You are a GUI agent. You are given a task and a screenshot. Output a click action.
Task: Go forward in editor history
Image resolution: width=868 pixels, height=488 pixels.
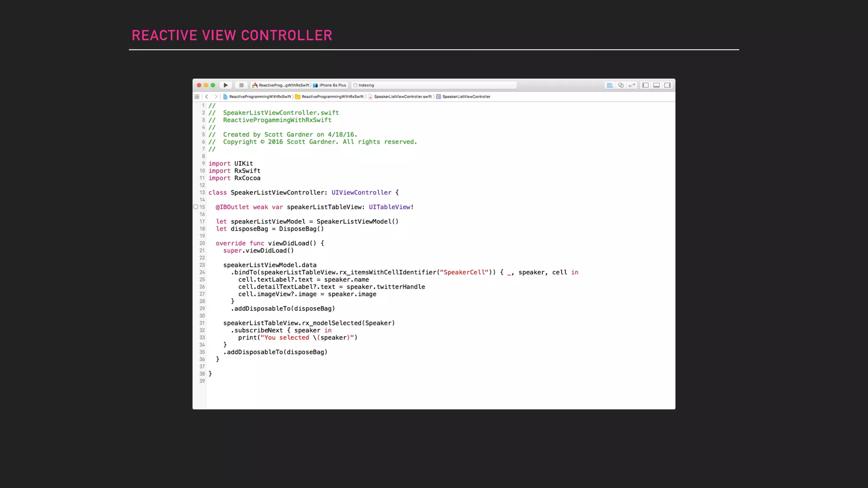216,97
